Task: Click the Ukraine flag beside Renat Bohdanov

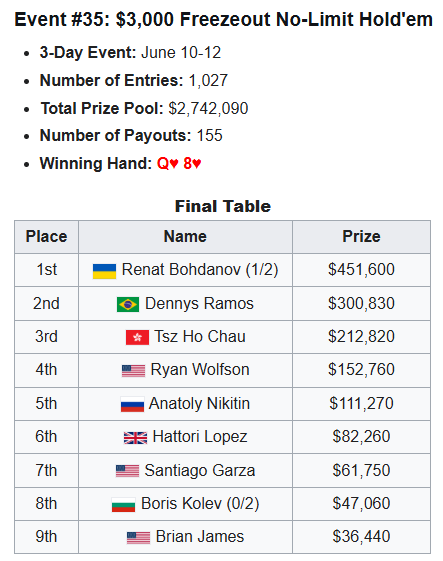Action: [x=104, y=271]
